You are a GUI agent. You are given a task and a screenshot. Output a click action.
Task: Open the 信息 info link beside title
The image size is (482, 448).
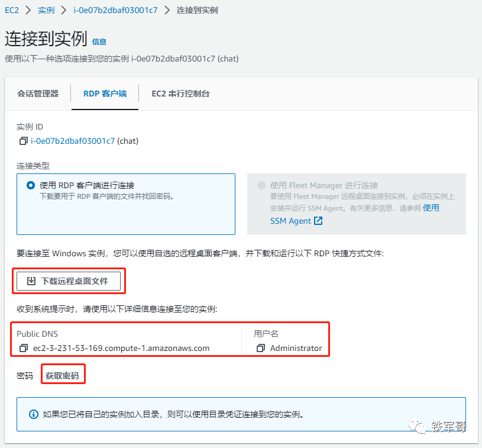(99, 42)
